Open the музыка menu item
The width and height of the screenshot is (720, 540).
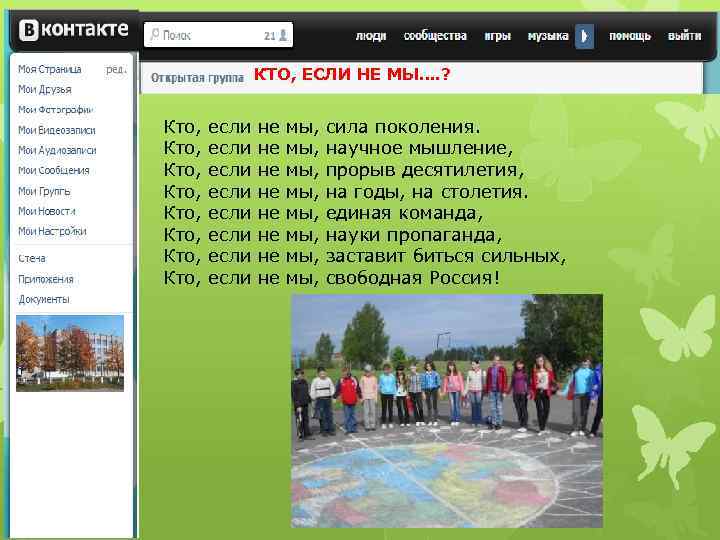(548, 36)
